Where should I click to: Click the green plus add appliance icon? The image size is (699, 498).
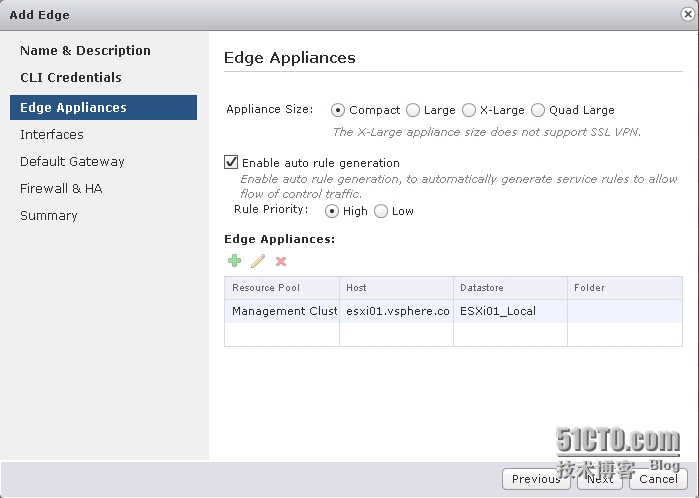[234, 261]
